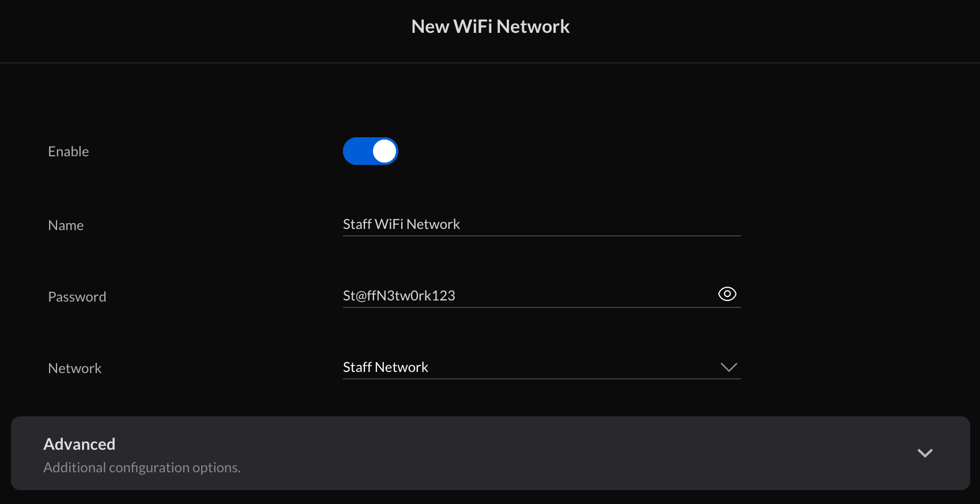Click Additional configuration options description
The width and height of the screenshot is (980, 504).
pos(142,468)
